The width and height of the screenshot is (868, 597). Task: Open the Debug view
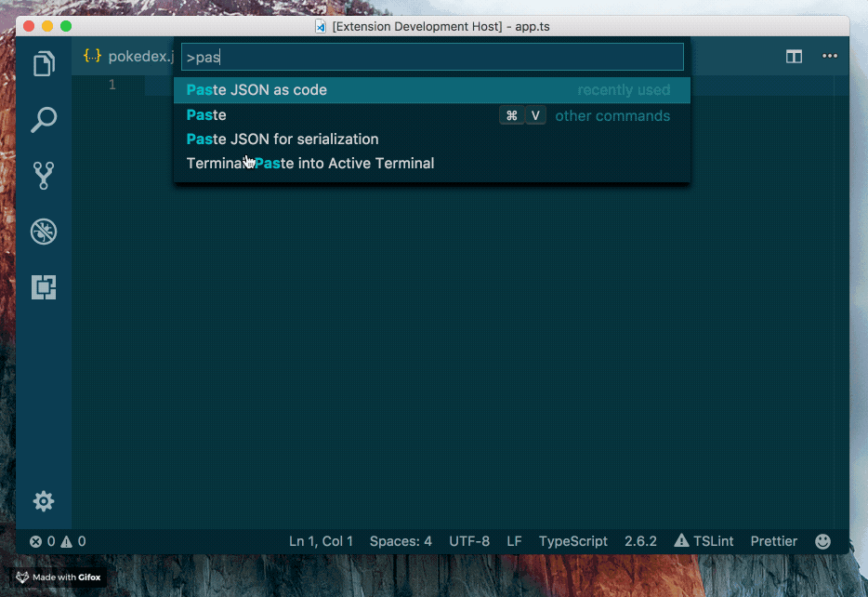pos(44,232)
